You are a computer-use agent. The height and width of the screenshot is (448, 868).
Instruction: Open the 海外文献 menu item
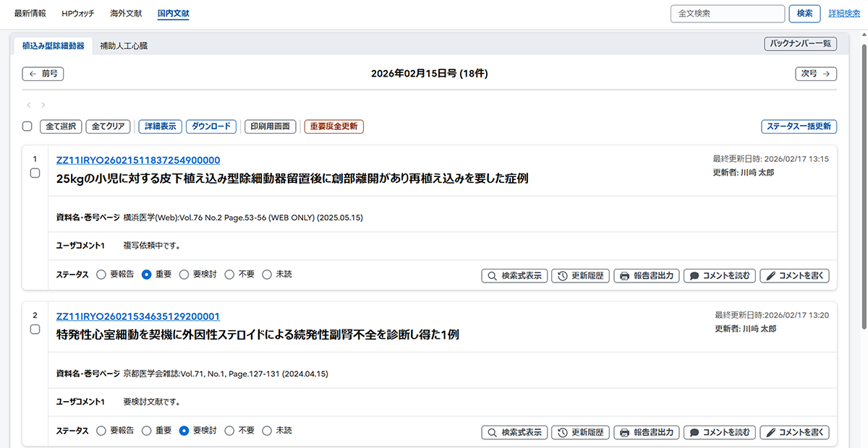pos(126,14)
